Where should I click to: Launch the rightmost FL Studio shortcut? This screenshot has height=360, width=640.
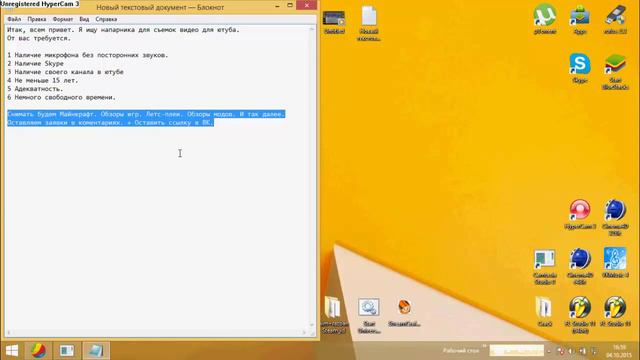pos(615,312)
